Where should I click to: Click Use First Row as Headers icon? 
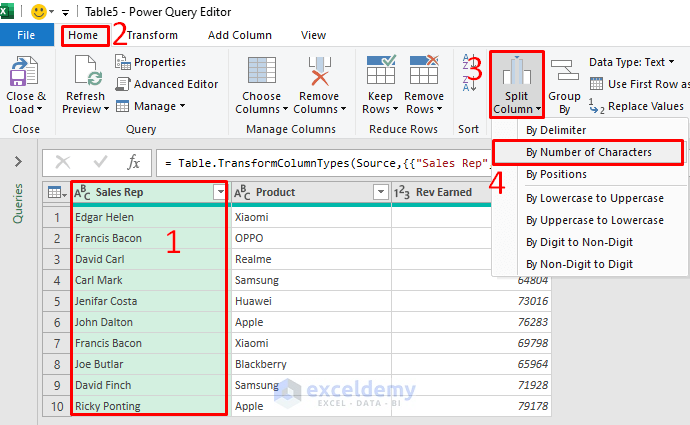point(596,84)
